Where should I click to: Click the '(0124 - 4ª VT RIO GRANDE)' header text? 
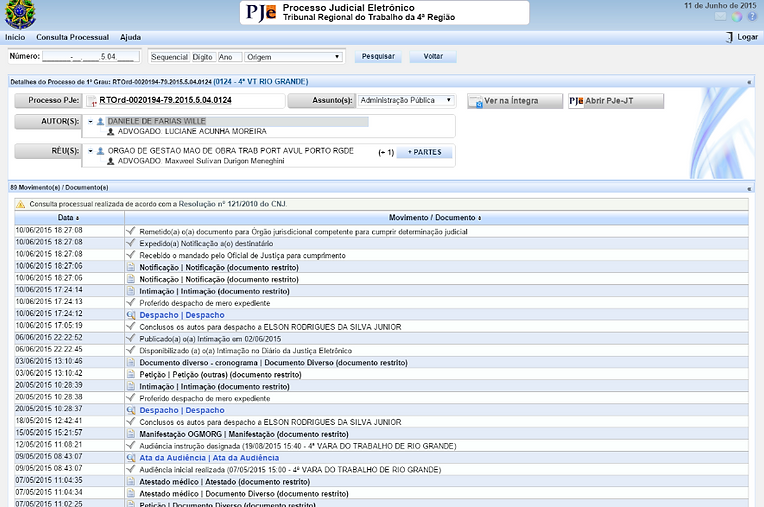pos(261,81)
